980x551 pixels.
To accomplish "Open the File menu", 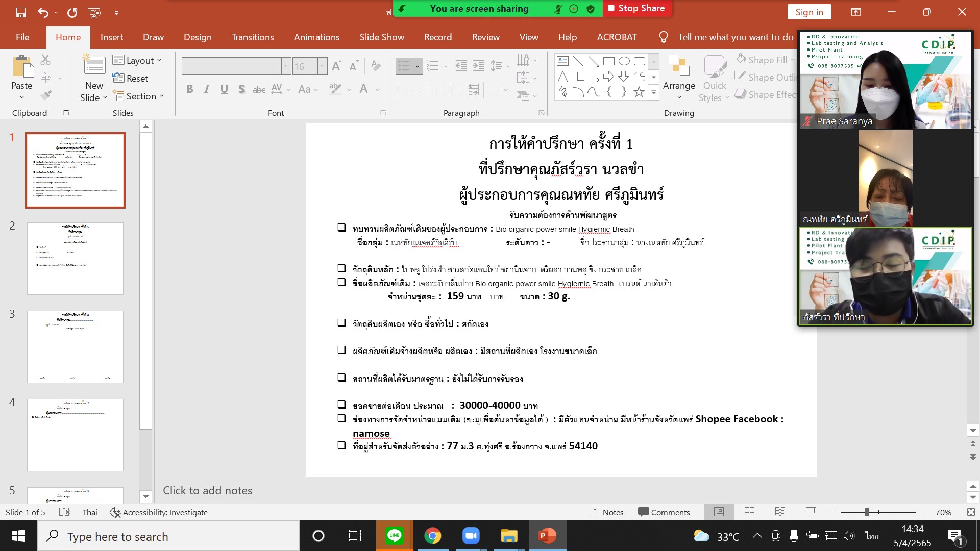I will 22,37.
